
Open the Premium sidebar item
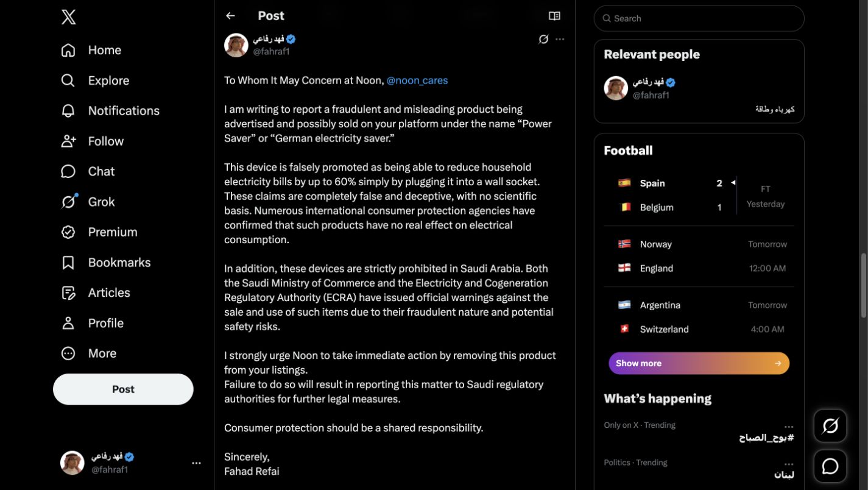pyautogui.click(x=99, y=232)
